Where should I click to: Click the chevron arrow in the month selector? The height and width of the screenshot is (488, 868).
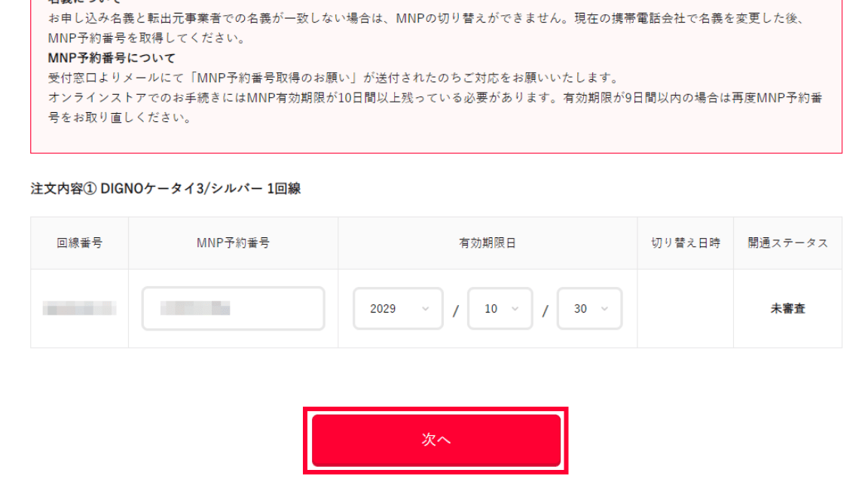pyautogui.click(x=516, y=309)
